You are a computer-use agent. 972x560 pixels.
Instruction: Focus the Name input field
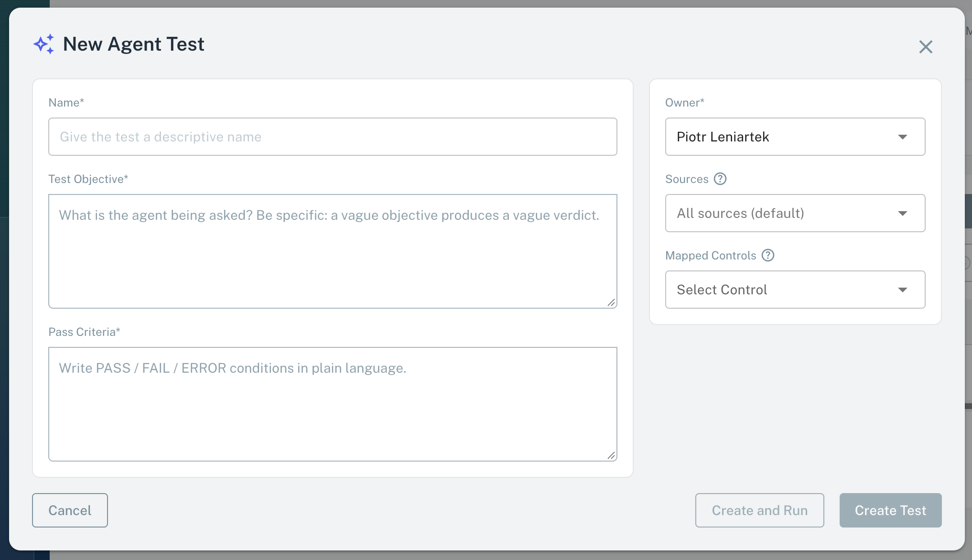[x=333, y=137]
